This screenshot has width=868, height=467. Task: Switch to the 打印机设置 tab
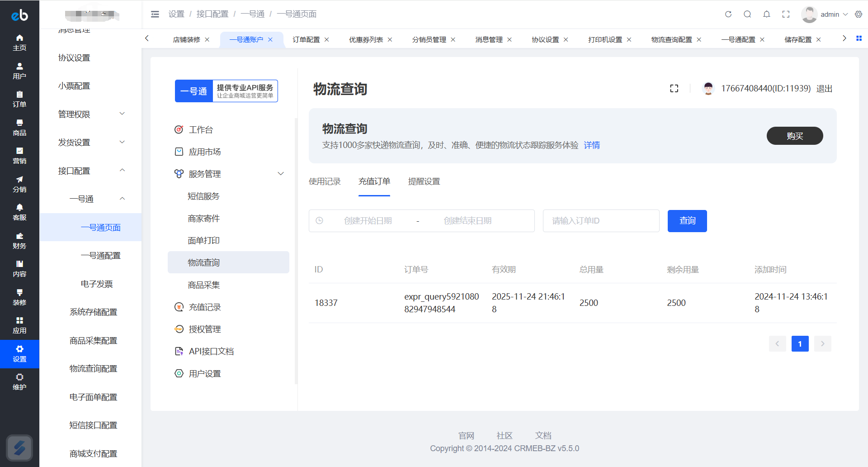605,40
